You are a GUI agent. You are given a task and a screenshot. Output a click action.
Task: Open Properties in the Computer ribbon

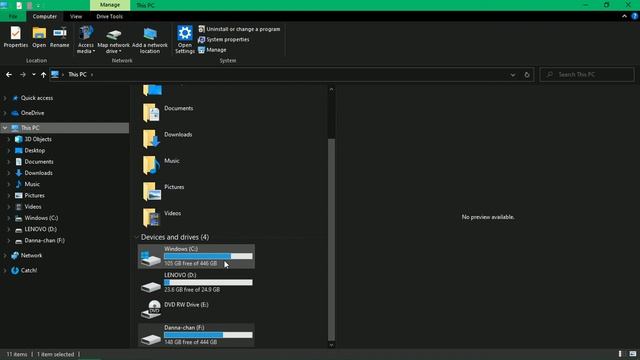pos(16,37)
